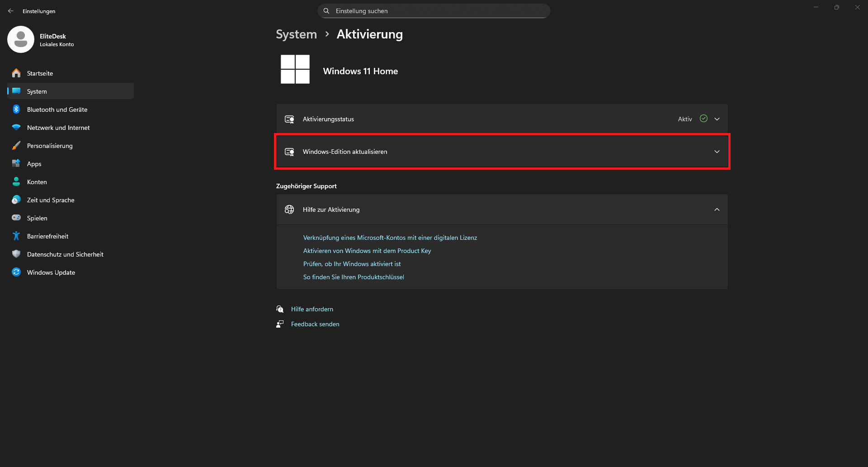
Task: Click the Barrierefreiheit accessibility icon
Action: (16, 236)
